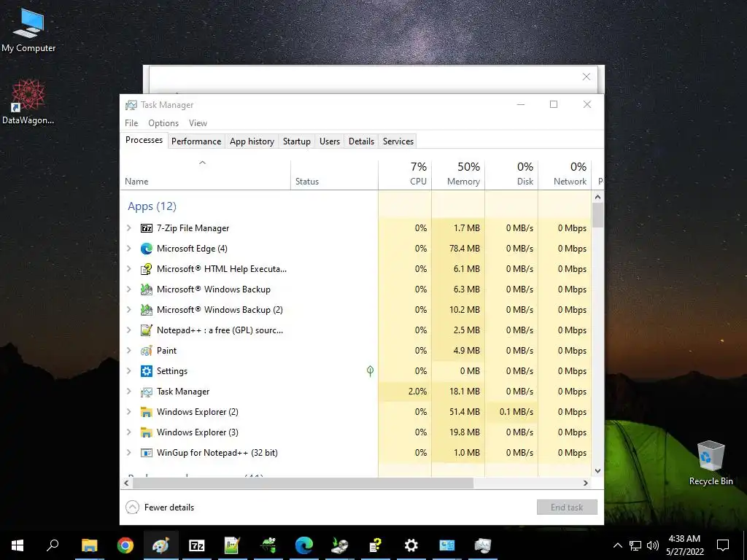Open the View menu
The image size is (747, 560).
click(198, 123)
